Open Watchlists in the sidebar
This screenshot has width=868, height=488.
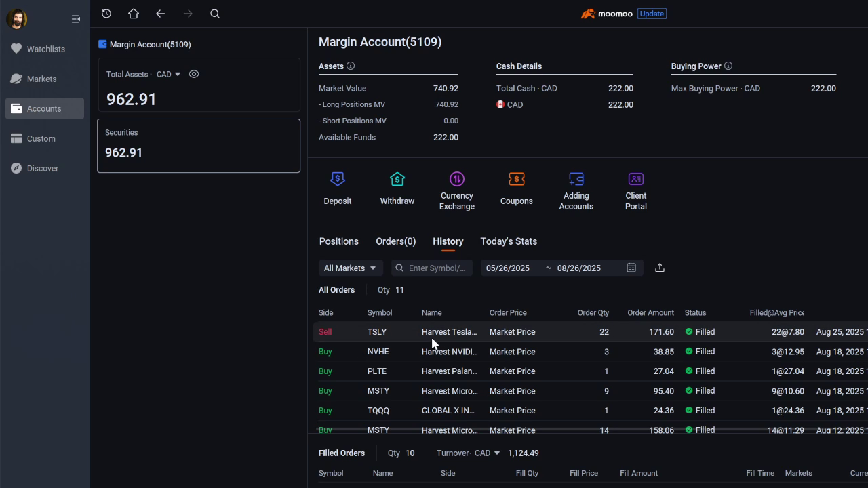(x=45, y=49)
